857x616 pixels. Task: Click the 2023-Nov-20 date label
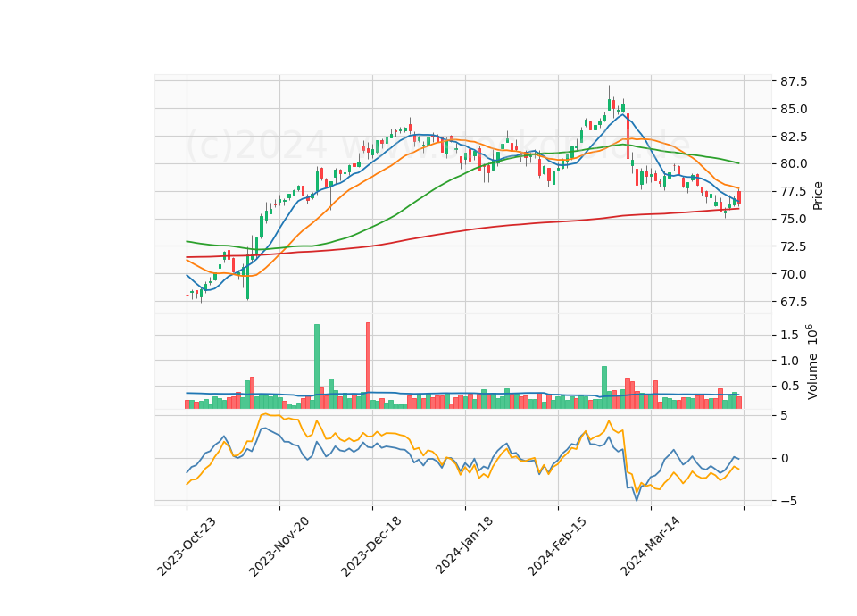click(x=279, y=546)
